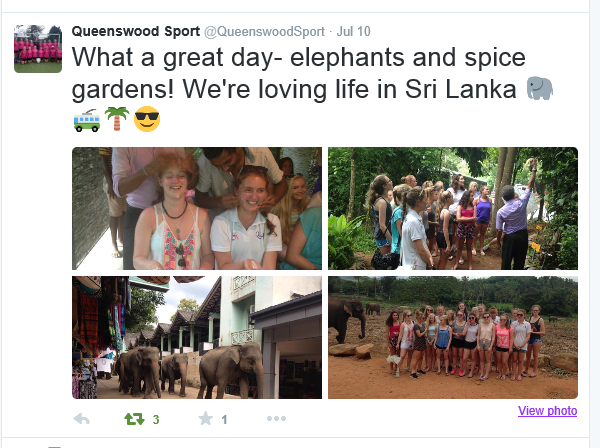Open photo of girls getting head massage
600x448 pixels.
pyautogui.click(x=197, y=209)
